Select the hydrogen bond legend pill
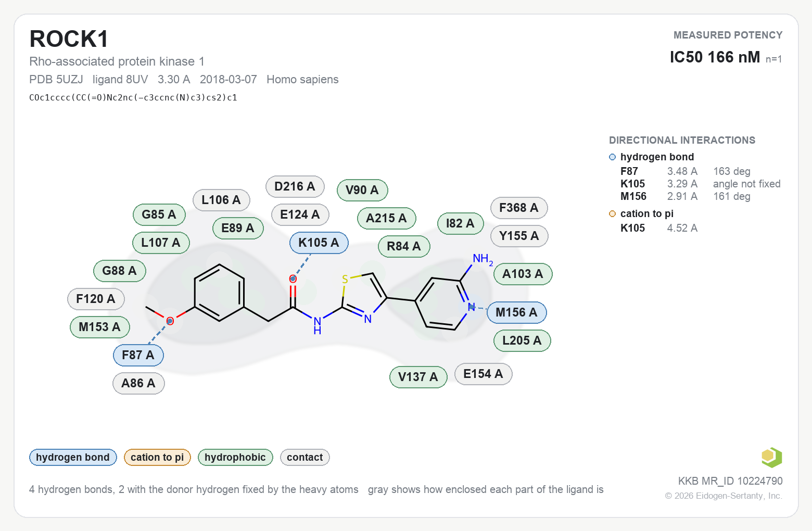 click(x=73, y=458)
